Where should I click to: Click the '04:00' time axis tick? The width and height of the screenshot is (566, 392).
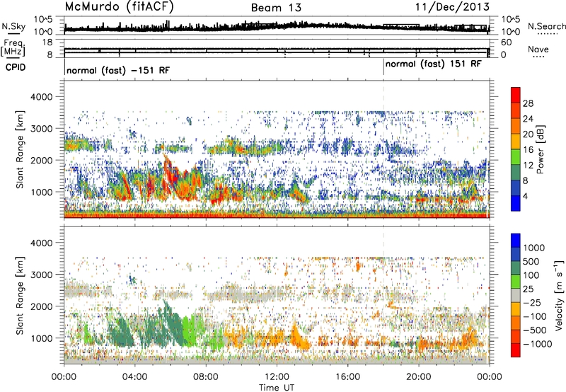click(x=134, y=377)
